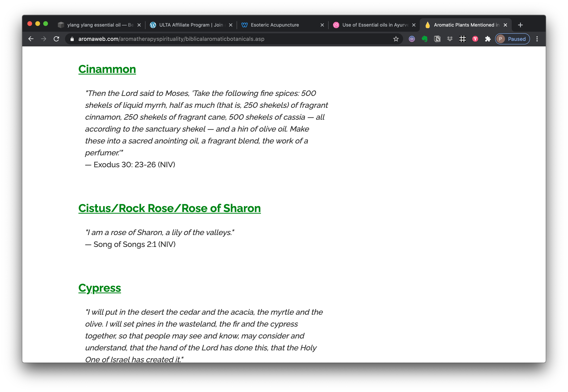Close the Use of Essential oils tab
Screen dimensions: 568x392
[414, 25]
